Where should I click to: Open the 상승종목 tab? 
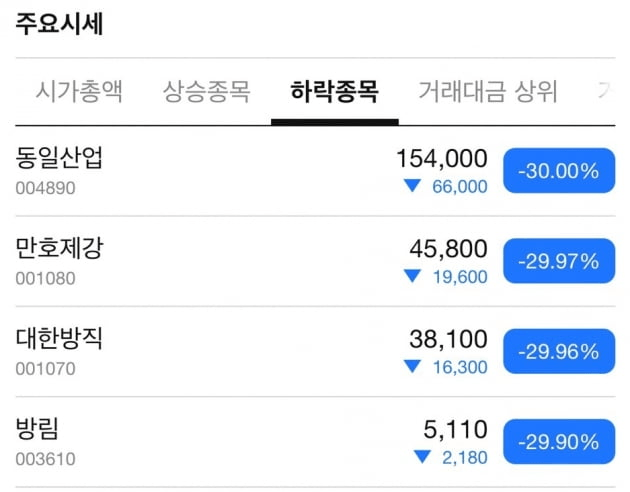(207, 93)
